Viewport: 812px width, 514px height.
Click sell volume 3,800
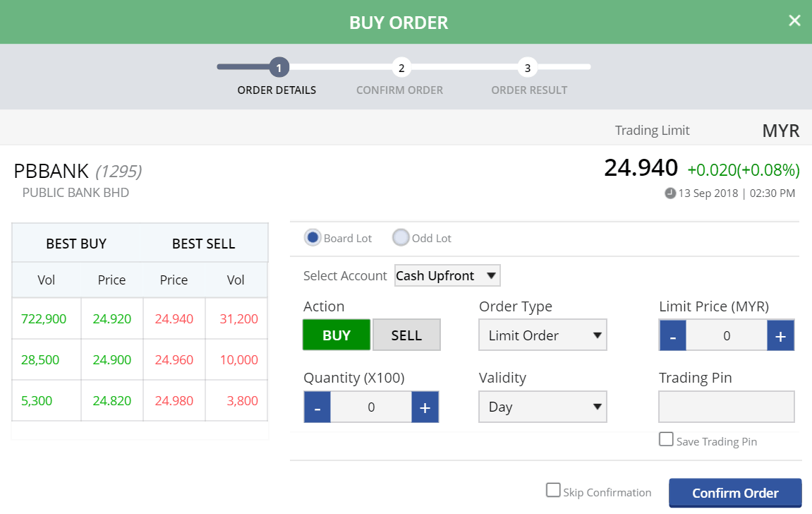(243, 400)
